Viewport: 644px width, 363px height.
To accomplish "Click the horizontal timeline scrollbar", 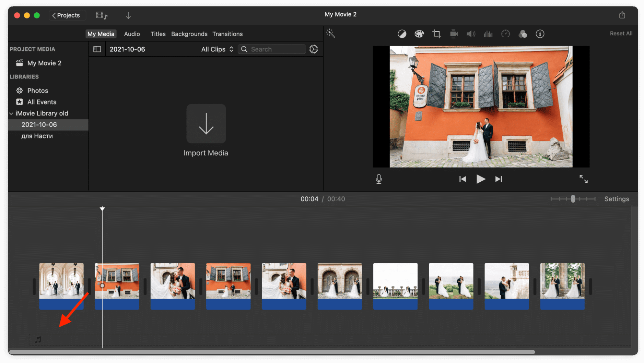I will click(x=272, y=352).
